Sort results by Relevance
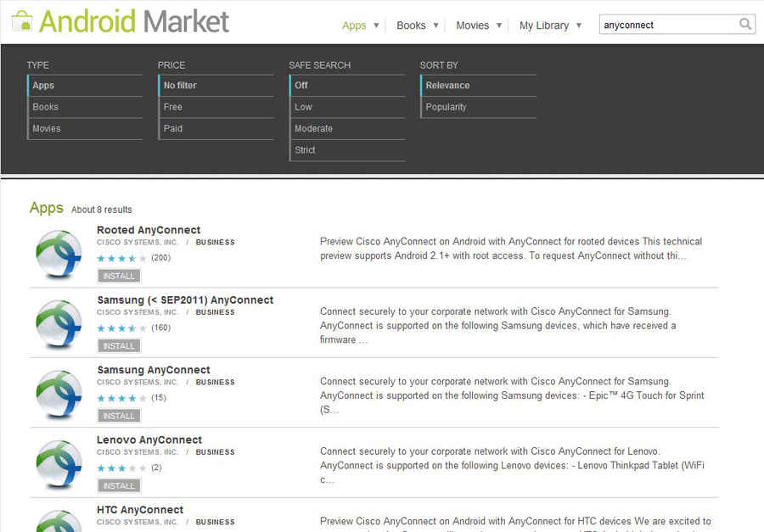Viewport: 764px width, 532px height. 479,85
